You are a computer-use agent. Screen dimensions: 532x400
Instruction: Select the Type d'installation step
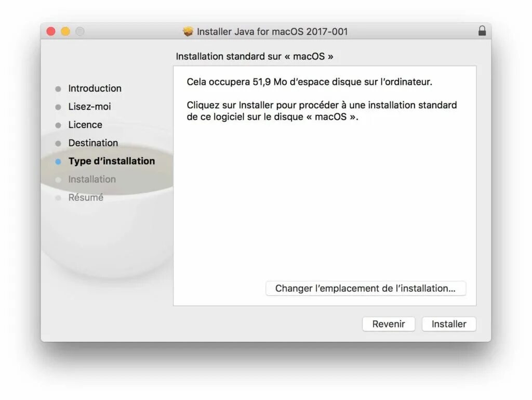click(x=112, y=161)
